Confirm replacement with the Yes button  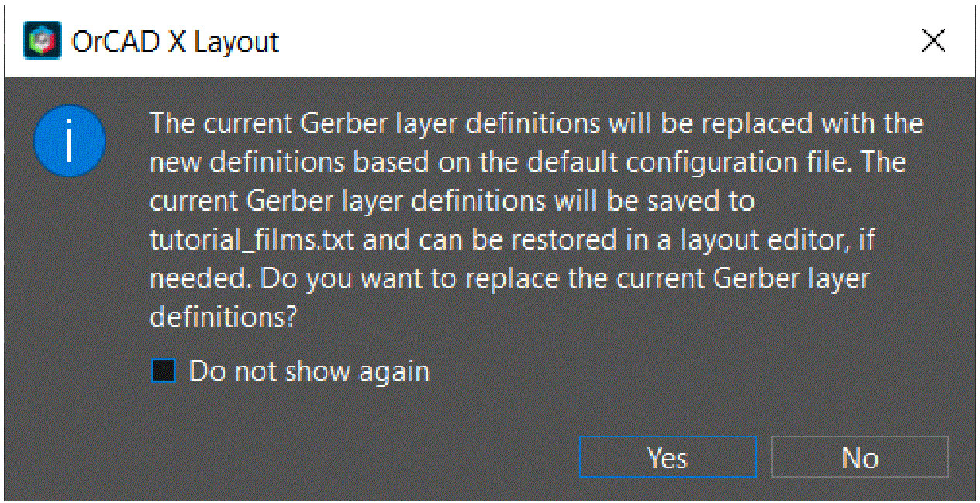tap(668, 457)
